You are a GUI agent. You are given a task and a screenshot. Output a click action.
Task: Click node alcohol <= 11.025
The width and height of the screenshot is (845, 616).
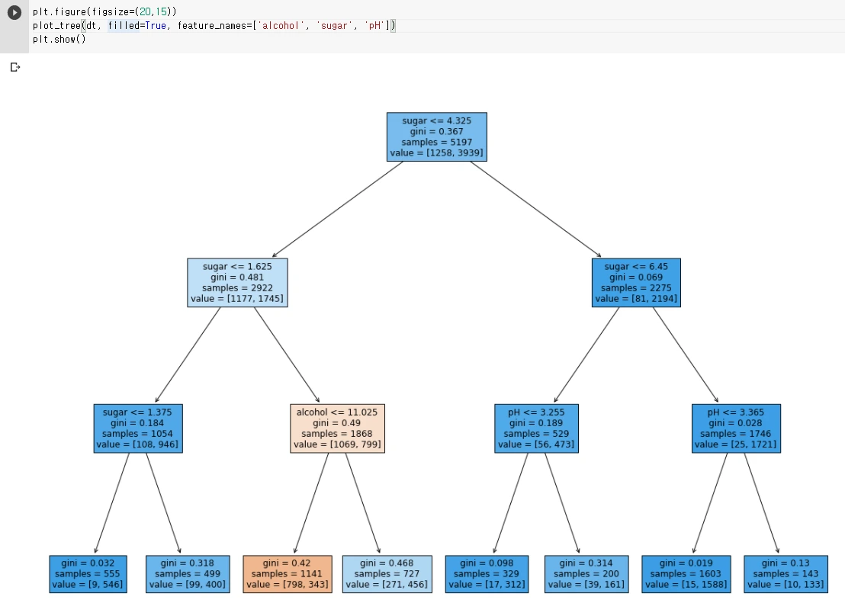click(337, 428)
